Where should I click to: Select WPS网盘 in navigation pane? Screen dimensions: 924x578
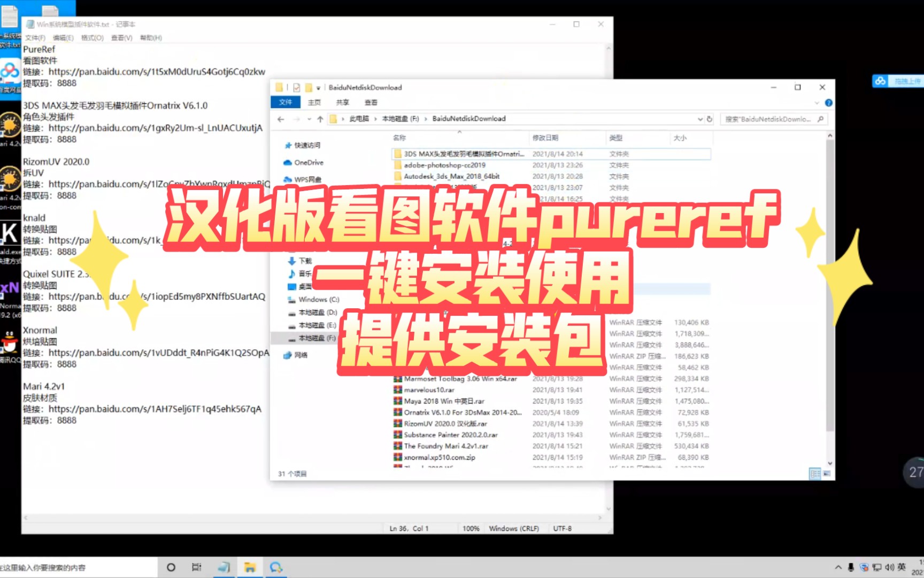302,180
